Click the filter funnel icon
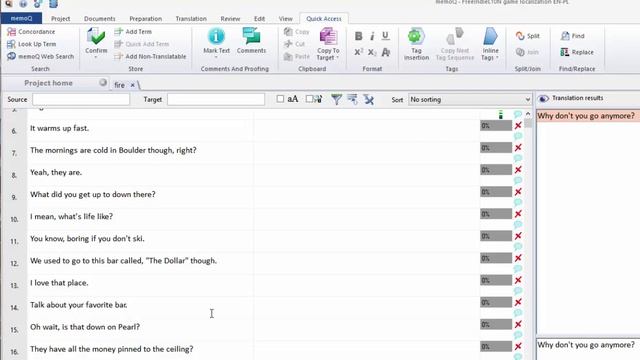Screen dimensions: 640x360 336,99
